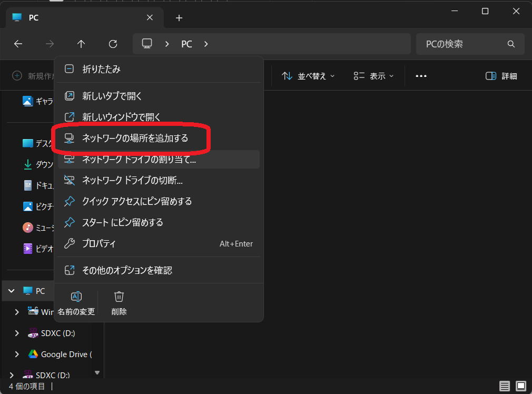Open the 表示 view dropdown
Image resolution: width=532 pixels, height=394 pixels.
click(373, 76)
